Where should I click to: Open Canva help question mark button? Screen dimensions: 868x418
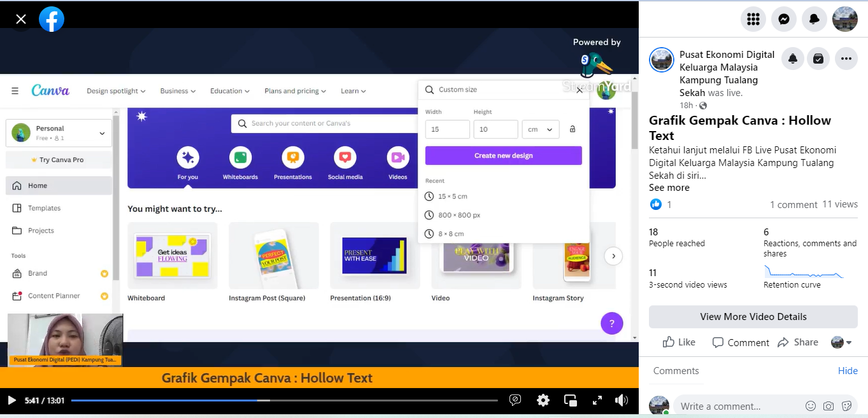click(612, 323)
